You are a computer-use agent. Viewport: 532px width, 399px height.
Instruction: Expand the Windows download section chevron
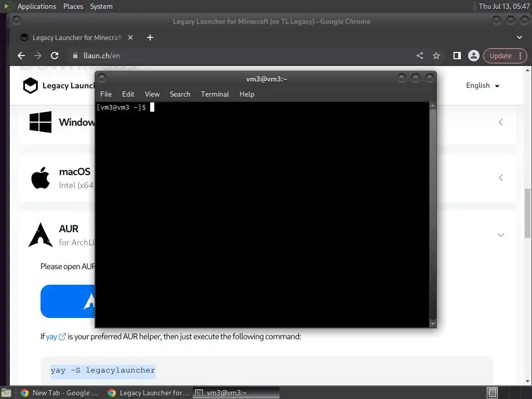point(501,122)
